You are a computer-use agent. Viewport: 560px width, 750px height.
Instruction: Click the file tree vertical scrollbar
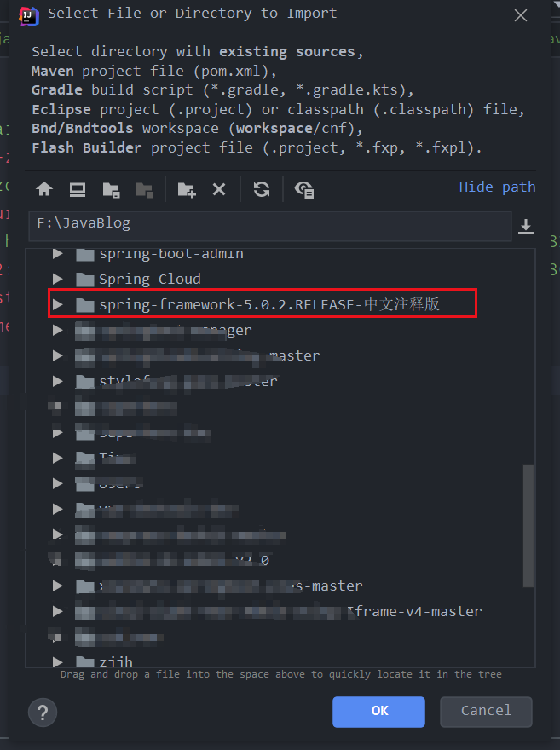point(528,526)
